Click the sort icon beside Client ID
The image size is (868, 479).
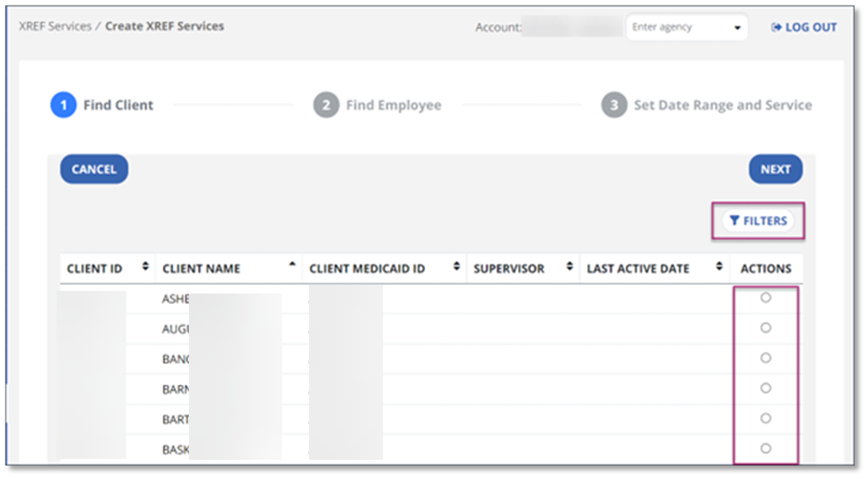click(145, 267)
